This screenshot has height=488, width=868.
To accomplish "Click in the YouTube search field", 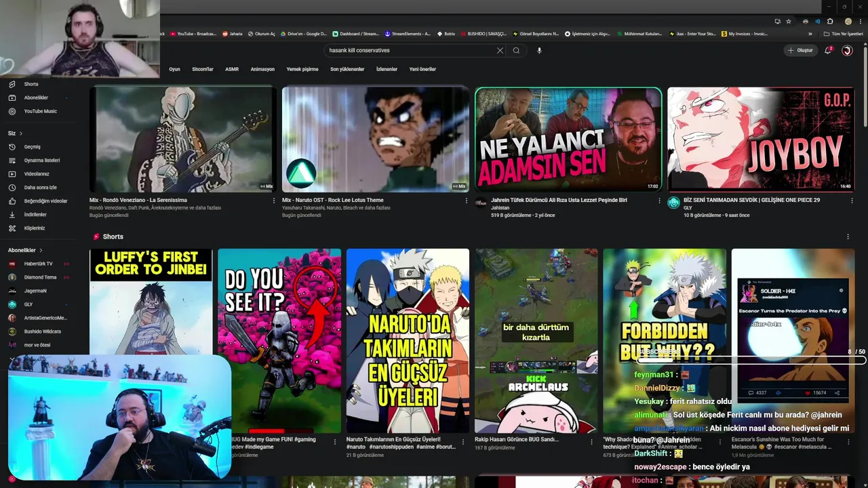I will (410, 50).
